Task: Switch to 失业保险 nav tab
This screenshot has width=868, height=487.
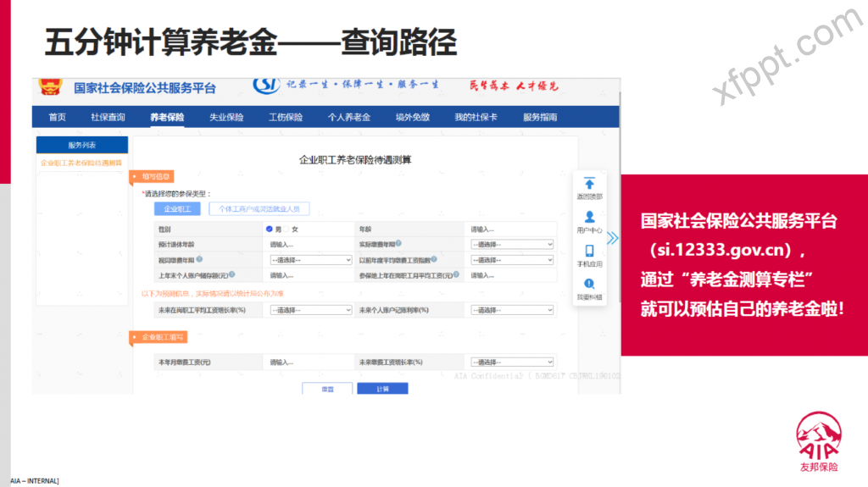Action: [226, 118]
